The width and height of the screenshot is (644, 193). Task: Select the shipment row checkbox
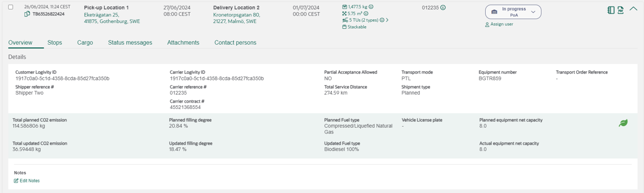tap(11, 7)
